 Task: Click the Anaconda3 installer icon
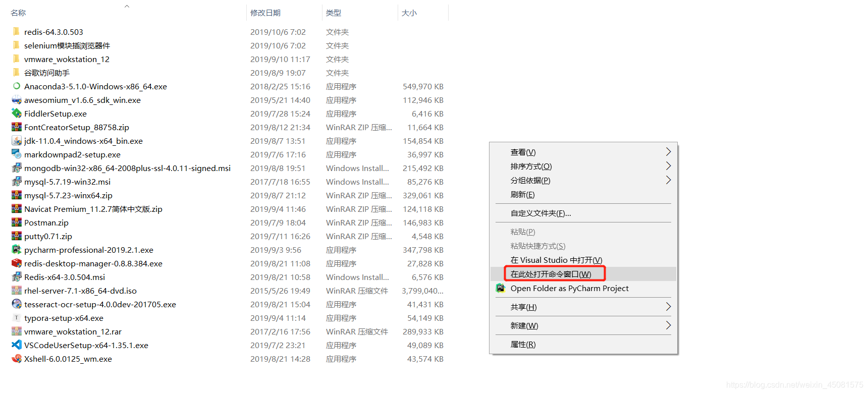tap(17, 86)
